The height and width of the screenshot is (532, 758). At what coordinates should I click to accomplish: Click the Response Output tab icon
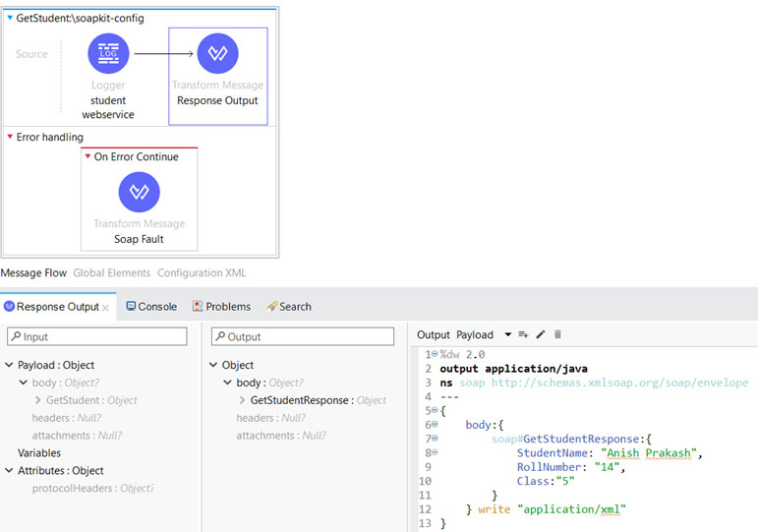coord(9,306)
